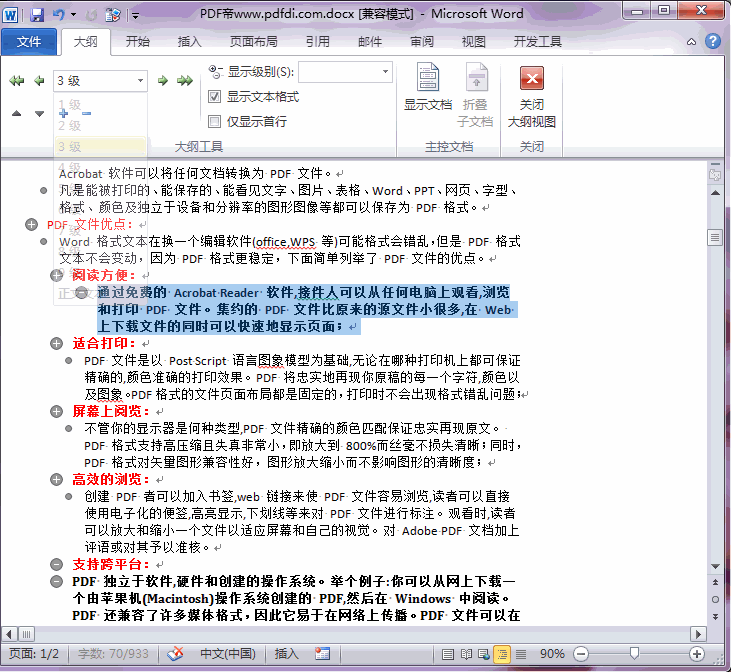Switch to Draft view icon
The height and width of the screenshot is (672, 731).
tap(521, 654)
